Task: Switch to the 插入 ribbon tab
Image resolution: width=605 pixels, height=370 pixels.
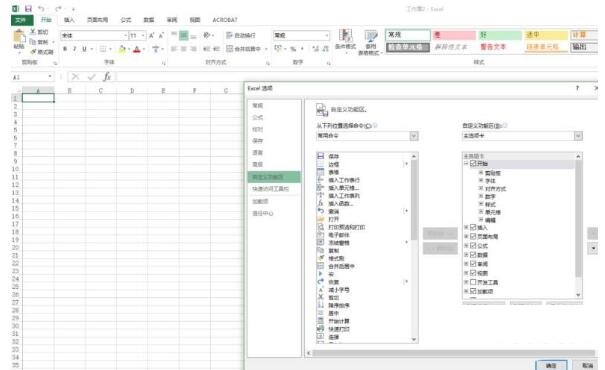Action: point(69,20)
